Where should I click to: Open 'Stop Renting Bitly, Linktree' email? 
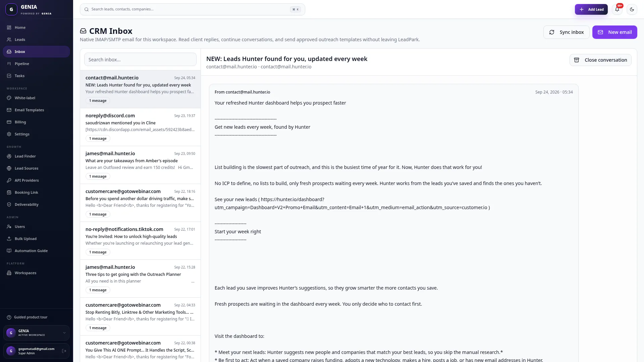pyautogui.click(x=140, y=316)
